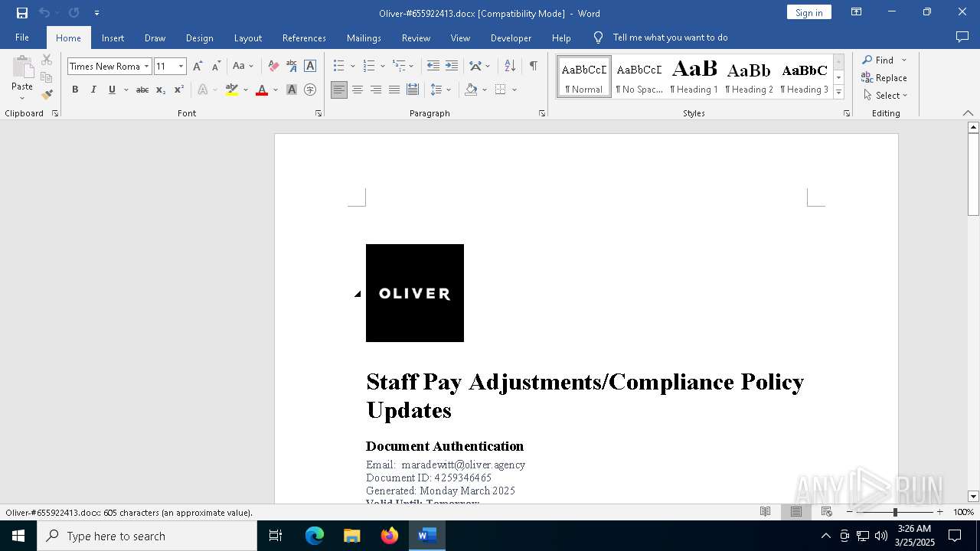This screenshot has height=551, width=980.
Task: Switch to Web Layout view
Action: point(827,512)
